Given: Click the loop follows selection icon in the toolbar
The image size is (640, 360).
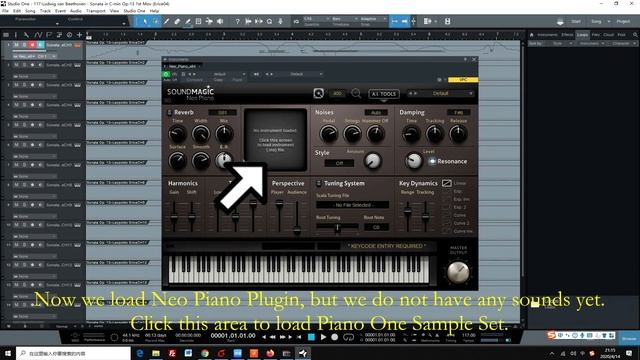Looking at the screenshot, I should click(269, 21).
